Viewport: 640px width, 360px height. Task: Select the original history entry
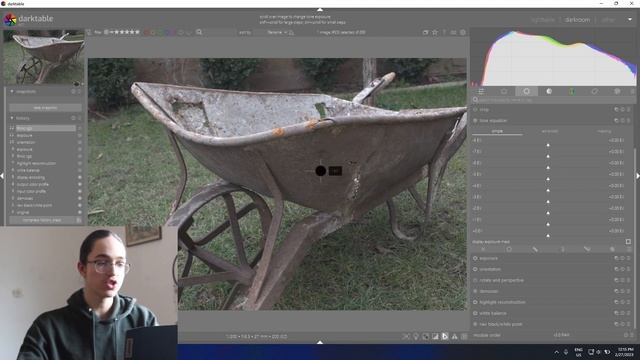pos(23,213)
